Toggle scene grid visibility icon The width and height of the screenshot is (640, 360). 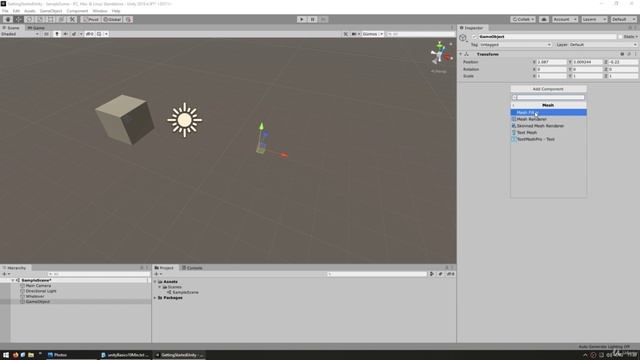tap(99, 34)
